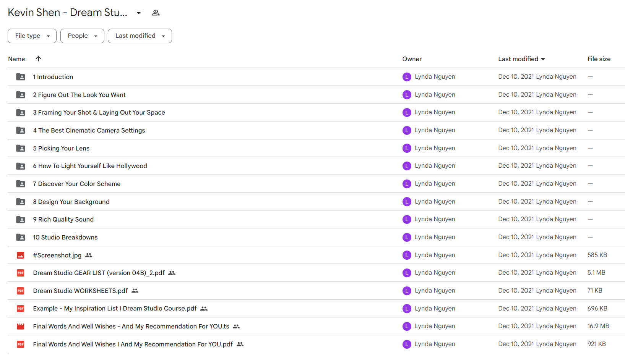The height and width of the screenshot is (364, 625).
Task: Click Kevin Shen - Dream Stu... folder title
Action: [68, 13]
